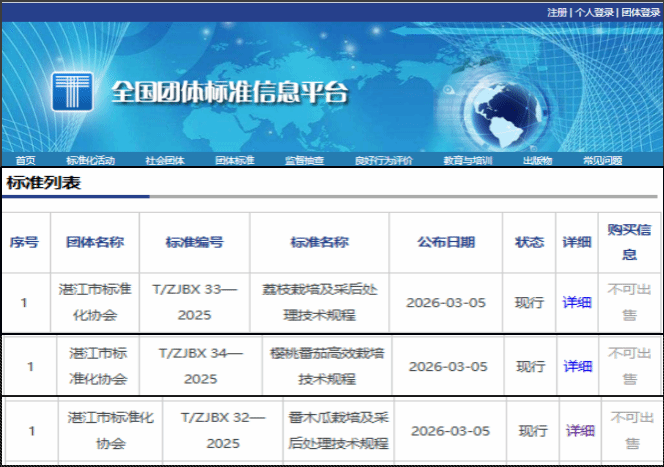The height and width of the screenshot is (467, 664).
Task: Open 个人登录 personal login
Action: pos(594,12)
